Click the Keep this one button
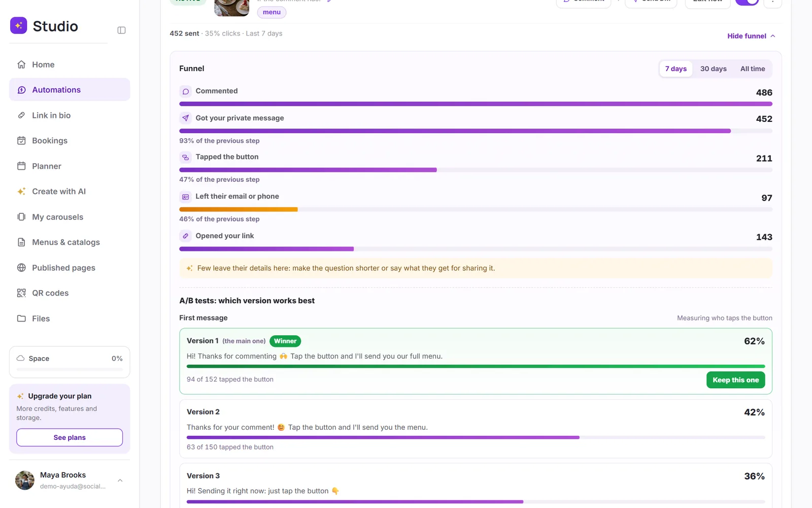Screen dimensions: 812x508 tap(735, 380)
